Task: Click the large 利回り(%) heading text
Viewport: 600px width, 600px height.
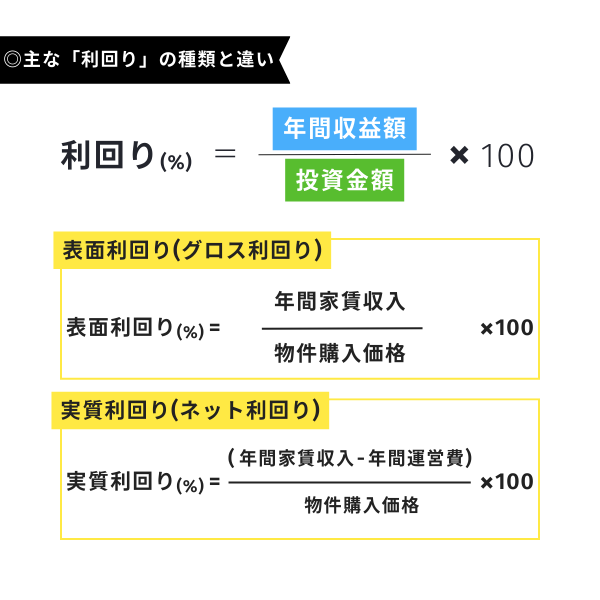Action: (x=126, y=155)
